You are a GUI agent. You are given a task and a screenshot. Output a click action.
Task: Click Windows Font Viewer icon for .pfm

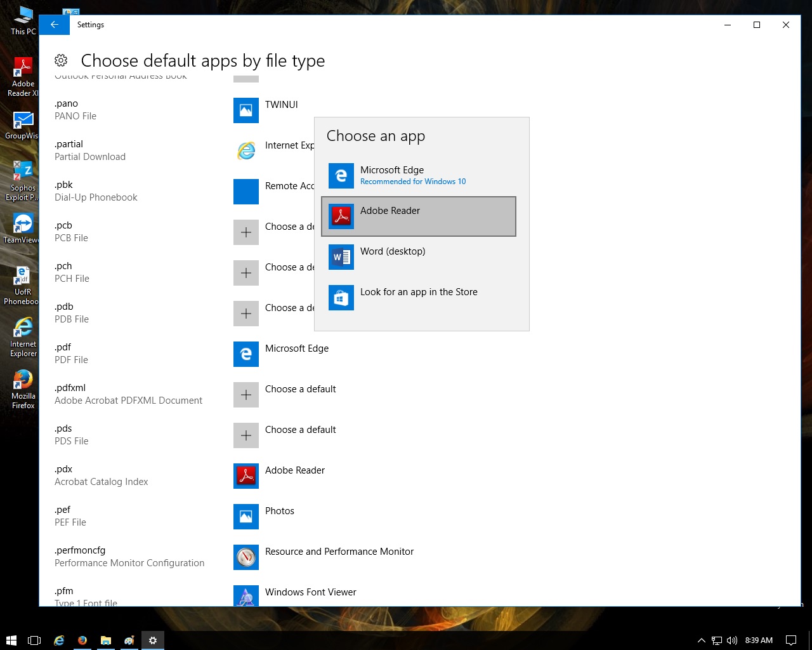[x=246, y=595]
